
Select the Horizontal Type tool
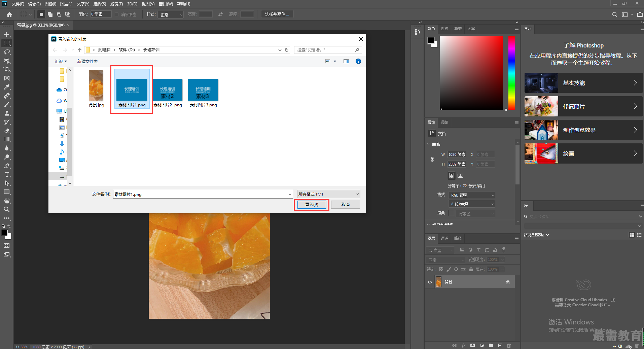(x=7, y=174)
